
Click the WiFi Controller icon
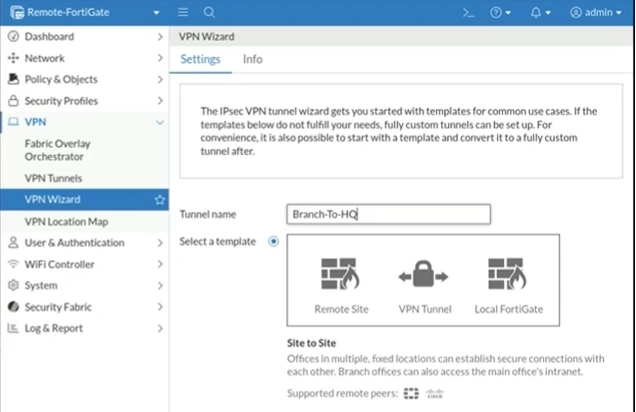(x=13, y=264)
